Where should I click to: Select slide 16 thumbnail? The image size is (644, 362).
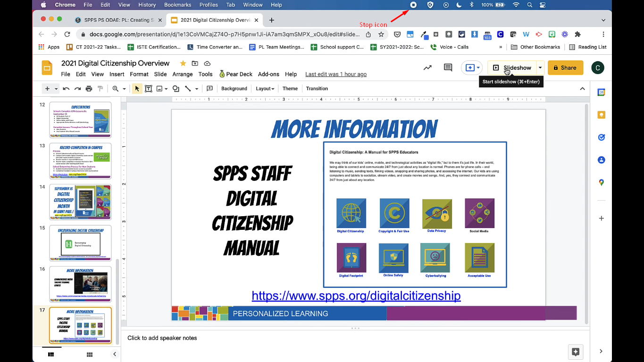coord(80,284)
